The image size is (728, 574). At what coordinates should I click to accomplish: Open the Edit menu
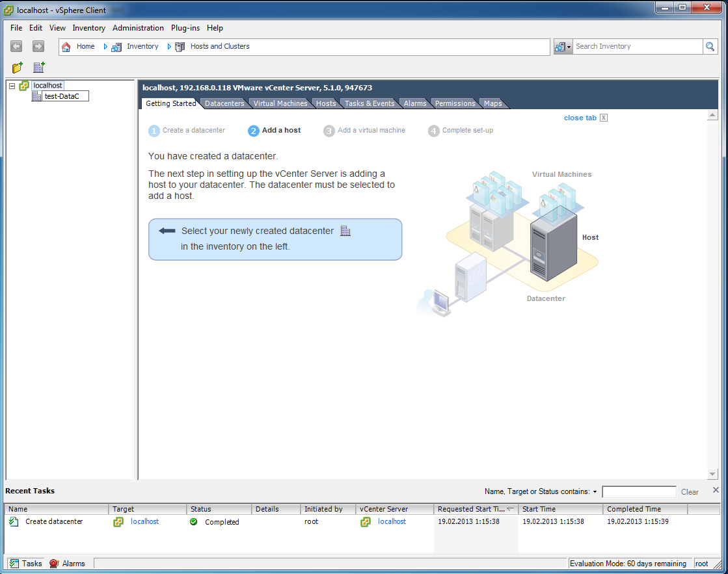tap(36, 28)
